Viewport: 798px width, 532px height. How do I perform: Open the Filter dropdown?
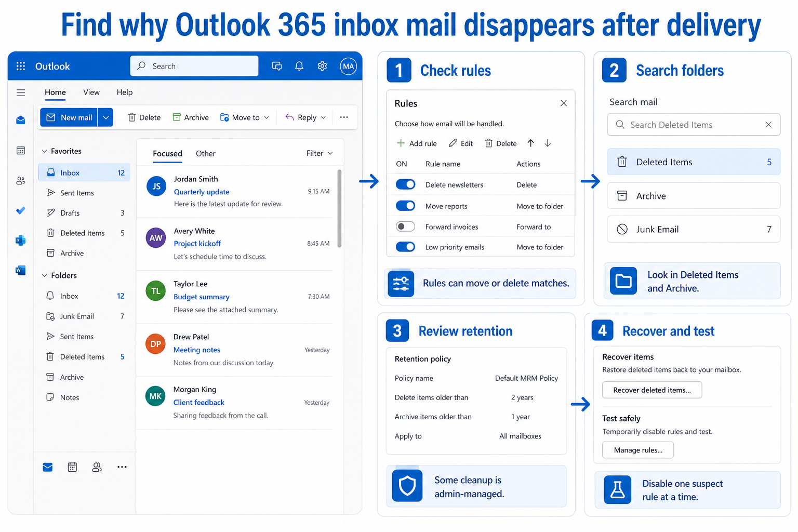tap(320, 153)
